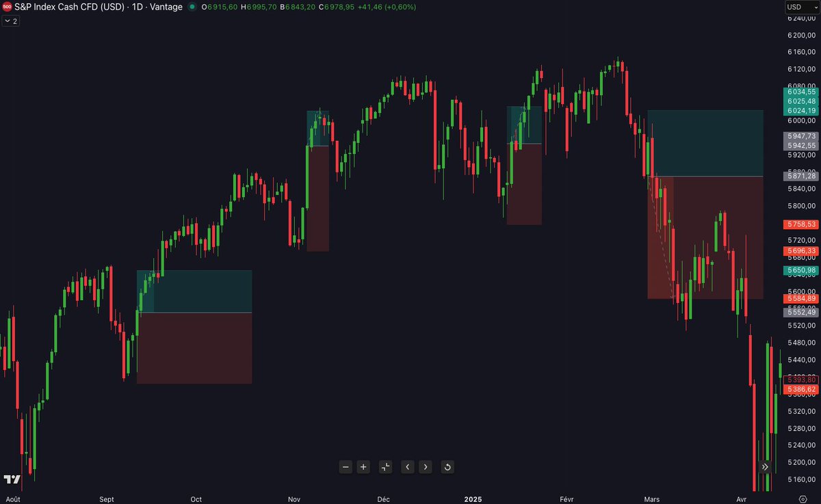Click the Déc label on time axis
The width and height of the screenshot is (821, 504).
coord(383,499)
